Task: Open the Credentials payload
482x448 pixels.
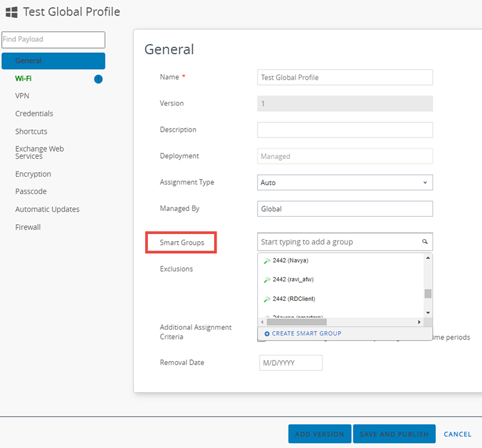Action: 34,114
